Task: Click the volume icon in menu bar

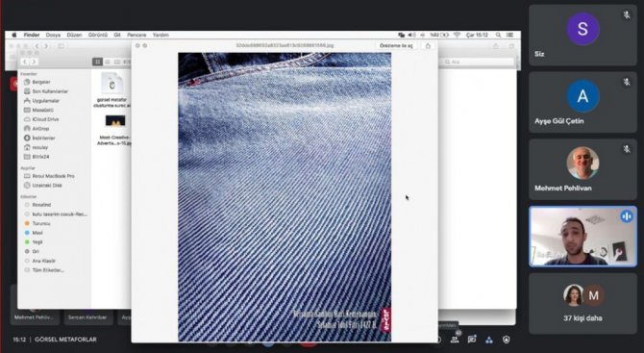Action: 411,35
